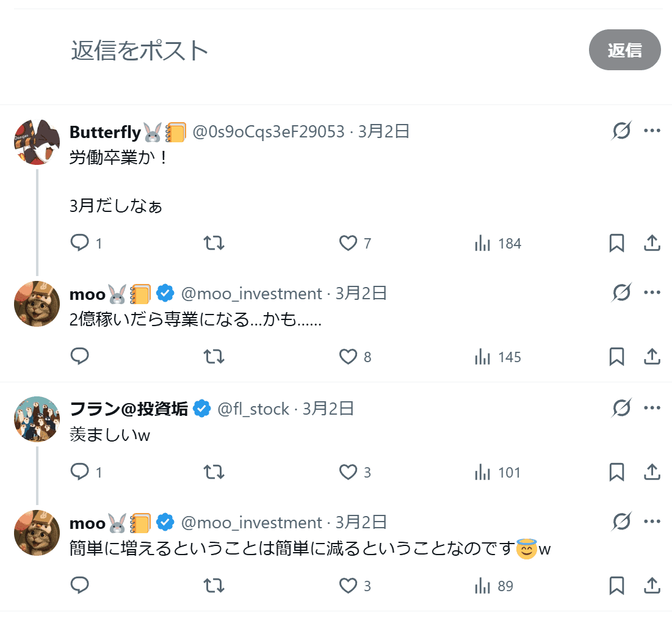
Task: Click the 返信 submit button
Action: pyautogui.click(x=624, y=50)
